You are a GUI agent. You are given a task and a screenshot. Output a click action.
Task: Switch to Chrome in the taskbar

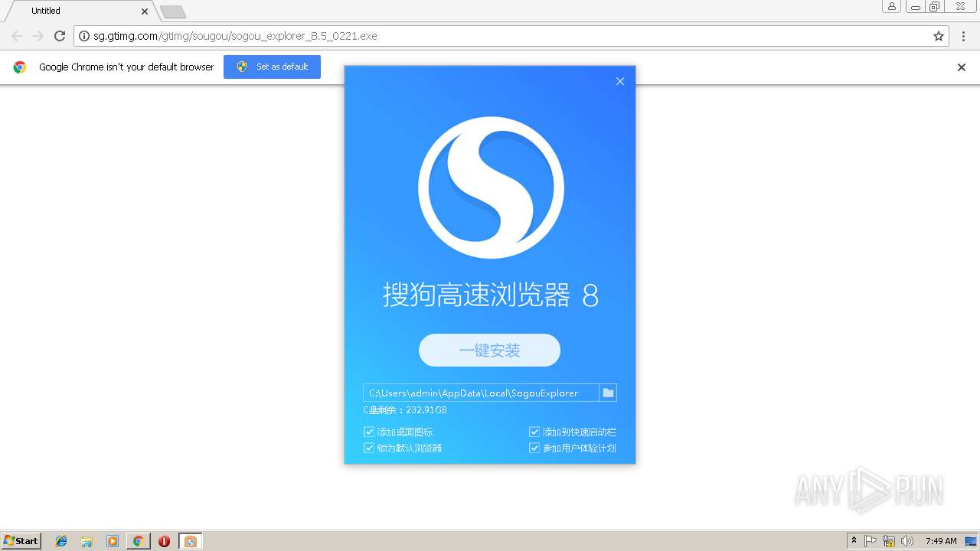click(138, 541)
